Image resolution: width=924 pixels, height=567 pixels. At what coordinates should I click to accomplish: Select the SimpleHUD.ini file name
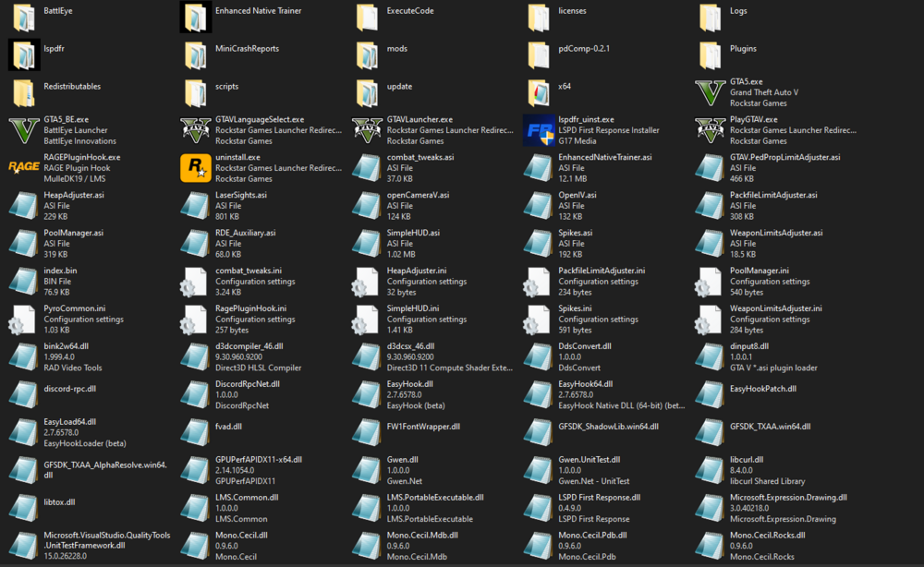412,308
